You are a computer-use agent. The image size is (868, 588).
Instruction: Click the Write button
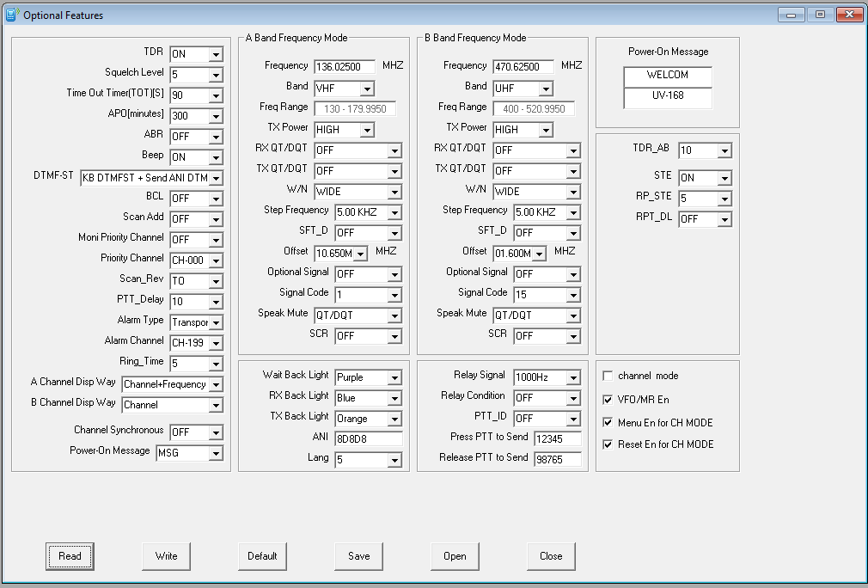click(x=166, y=556)
